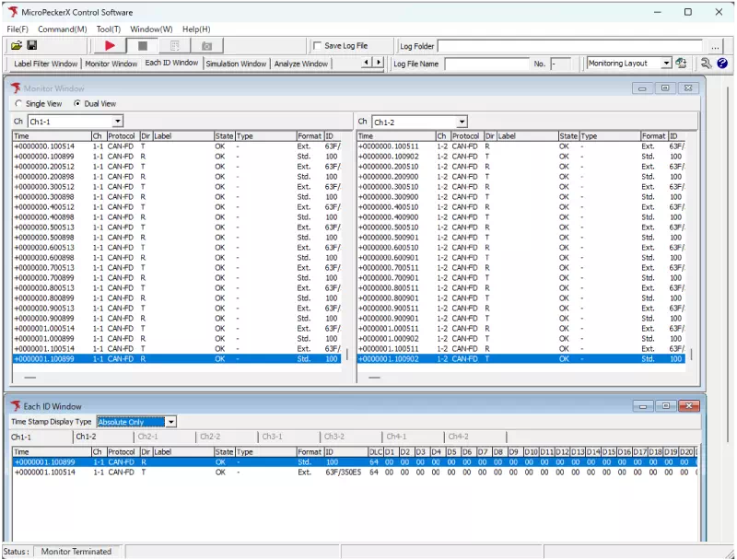Click the camera capture icon on the toolbar
The height and width of the screenshot is (560, 737).
pyautogui.click(x=206, y=45)
